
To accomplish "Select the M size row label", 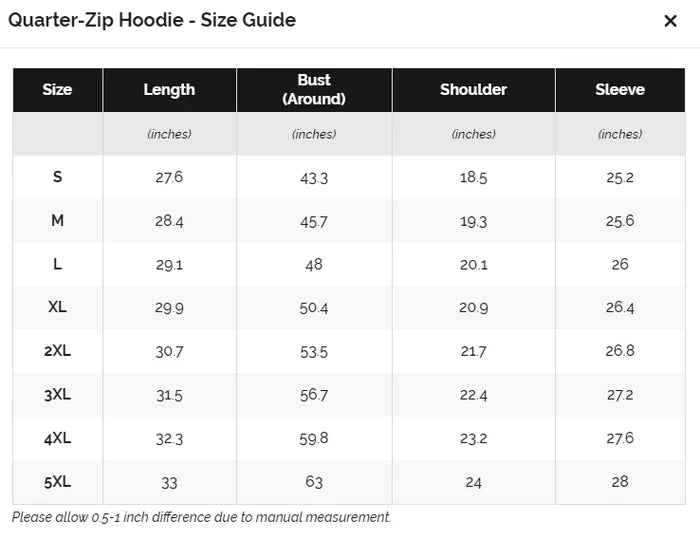I will coord(57,221).
